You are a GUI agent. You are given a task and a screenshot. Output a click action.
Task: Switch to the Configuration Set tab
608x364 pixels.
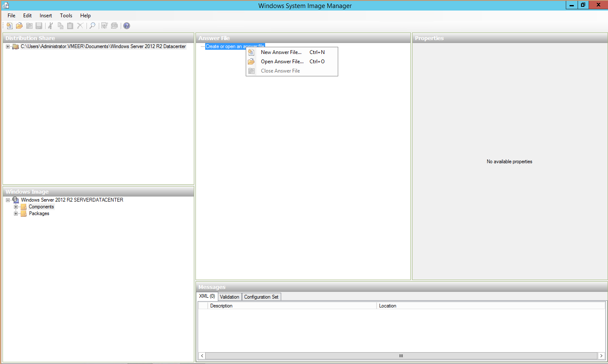pos(261,297)
